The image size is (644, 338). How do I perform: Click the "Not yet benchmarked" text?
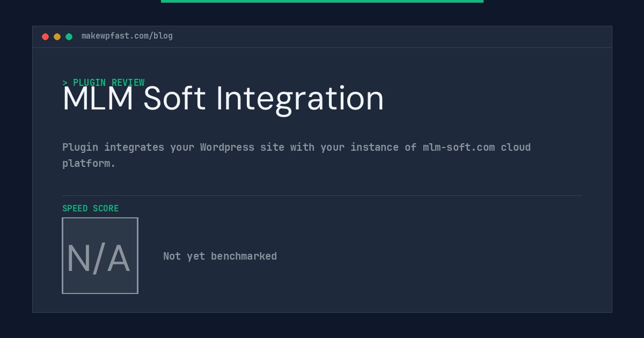220,256
